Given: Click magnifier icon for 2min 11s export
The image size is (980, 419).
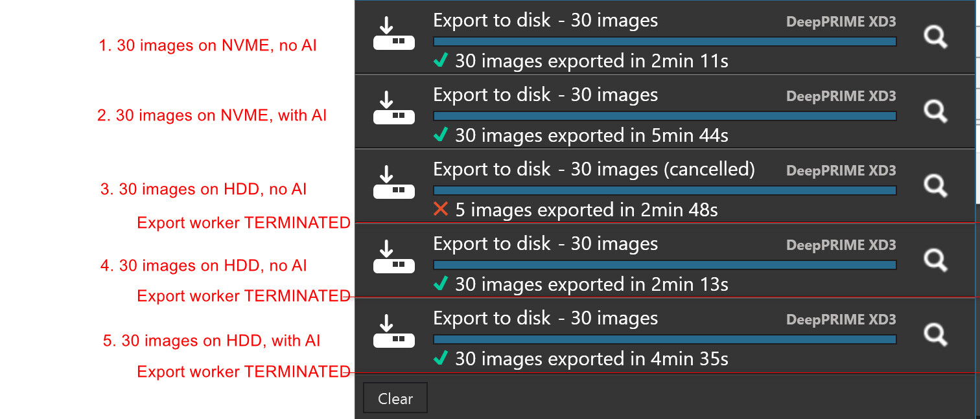Looking at the screenshot, I should (935, 38).
